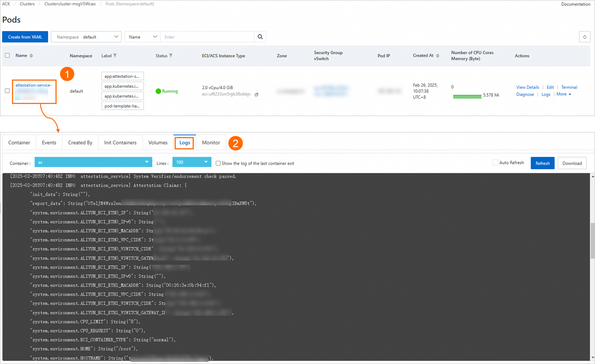This screenshot has height=364, width=595.
Task: Sort pods by Name column arrows
Action: pyautogui.click(x=31, y=56)
